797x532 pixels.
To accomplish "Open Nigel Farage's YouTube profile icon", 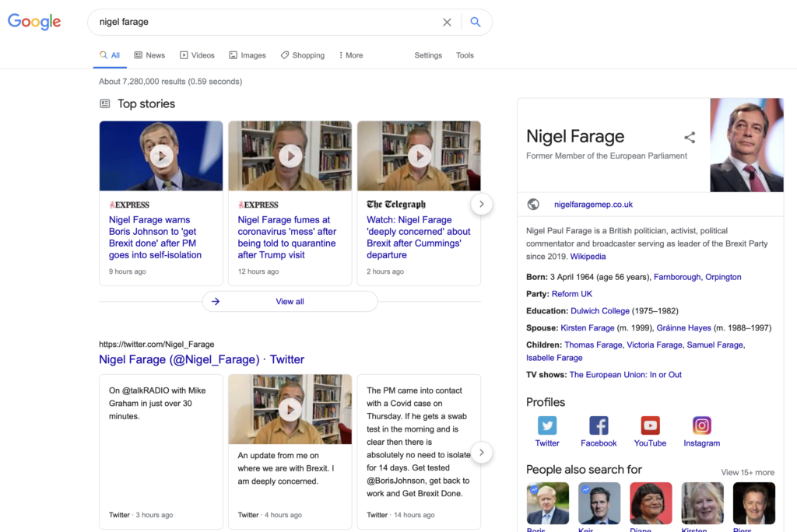I will pos(650,427).
